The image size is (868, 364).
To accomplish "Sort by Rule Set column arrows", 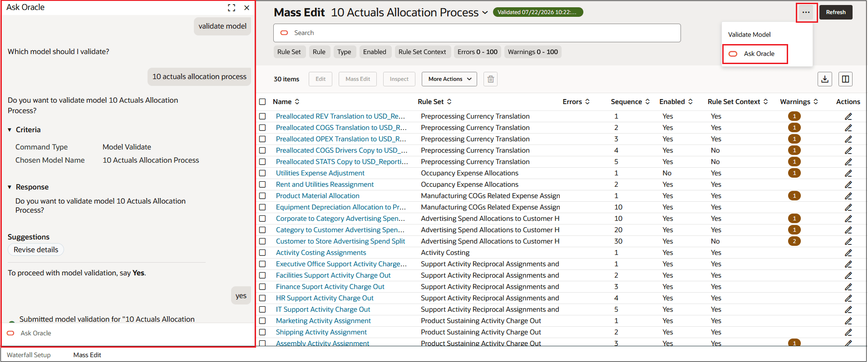I will point(449,102).
